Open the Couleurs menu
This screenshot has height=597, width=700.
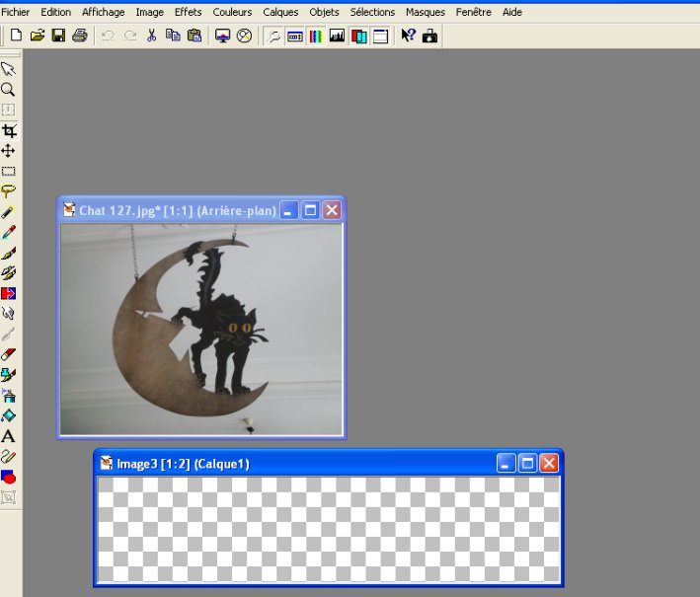pyautogui.click(x=232, y=12)
